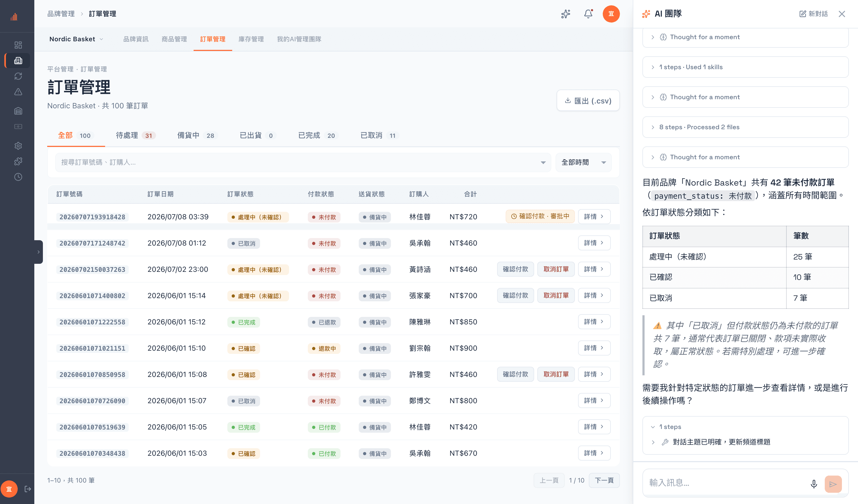The image size is (858, 504).
Task: Click 確認付款·審批中 badge for 林佳蓉
Action: pyautogui.click(x=540, y=217)
